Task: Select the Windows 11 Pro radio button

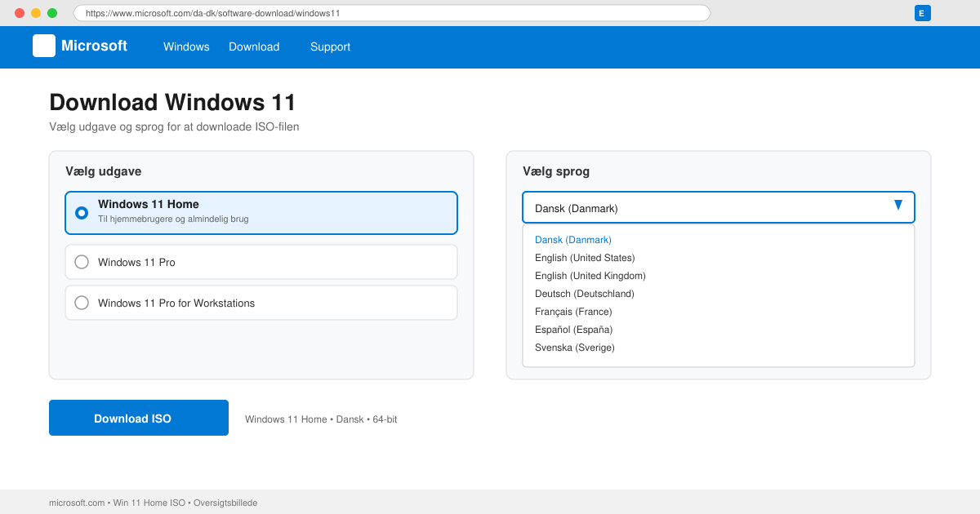Action: tap(82, 262)
